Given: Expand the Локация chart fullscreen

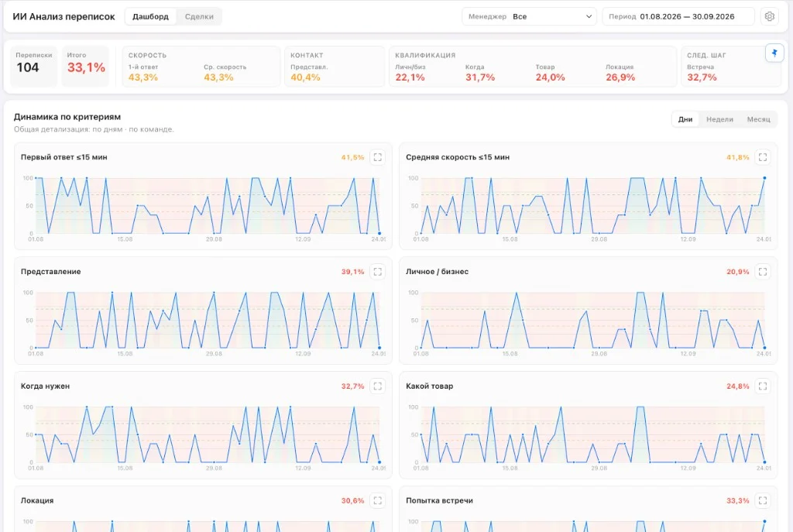Looking at the screenshot, I should (x=377, y=501).
